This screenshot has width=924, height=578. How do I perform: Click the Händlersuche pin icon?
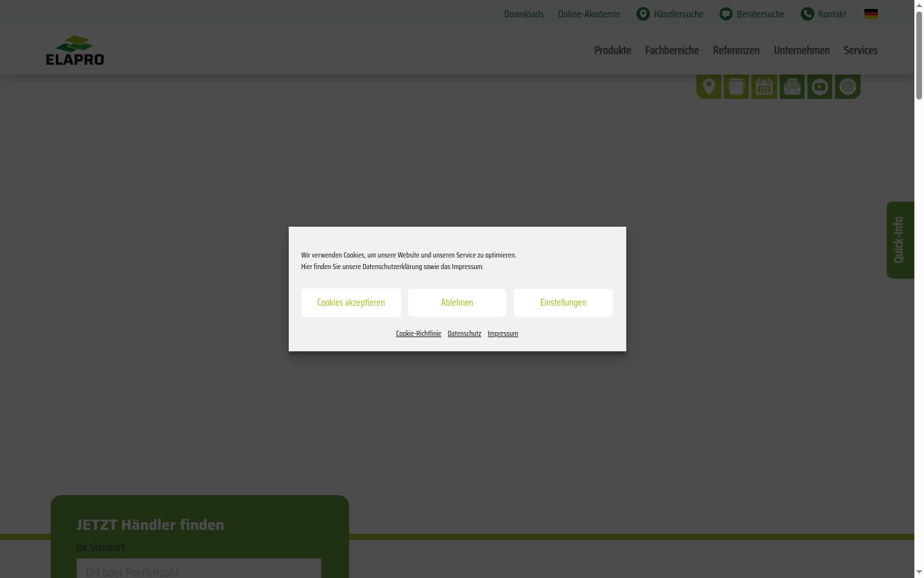click(643, 13)
